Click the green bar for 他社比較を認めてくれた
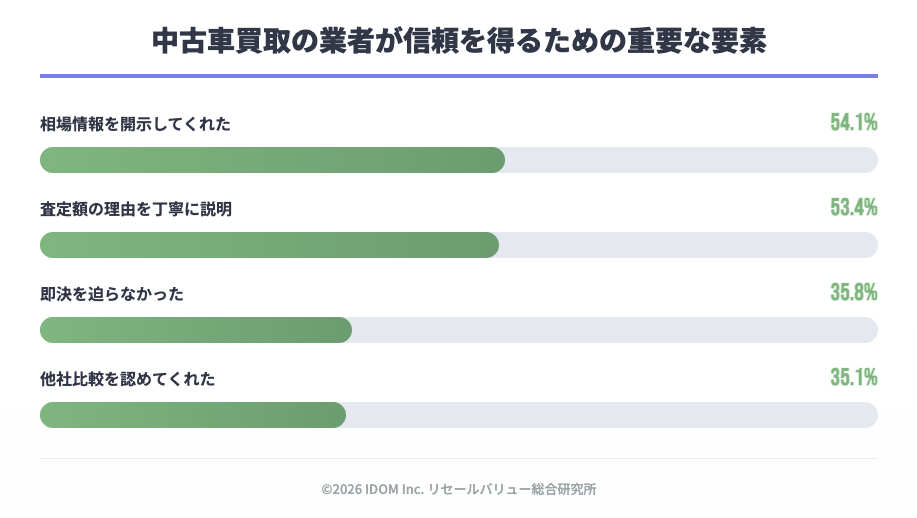Screen dimensions: 917x518 192,415
